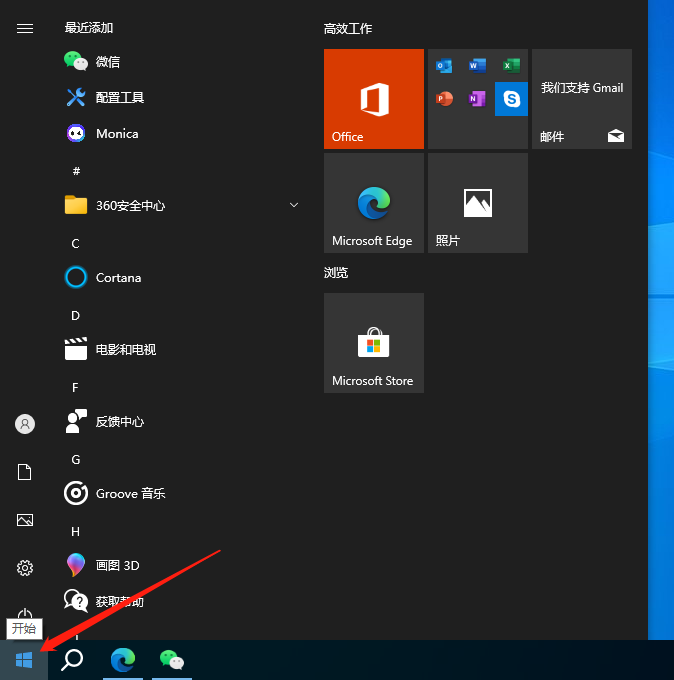Open 配置工具 from recently added
The width and height of the screenshot is (674, 680).
120,98
